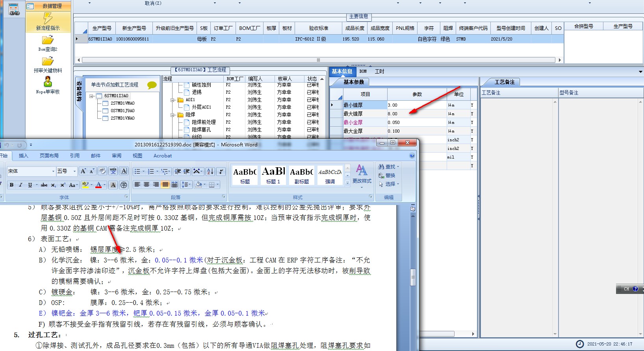Toggle justify alignment in Word
The image size is (644, 351).
click(165, 185)
